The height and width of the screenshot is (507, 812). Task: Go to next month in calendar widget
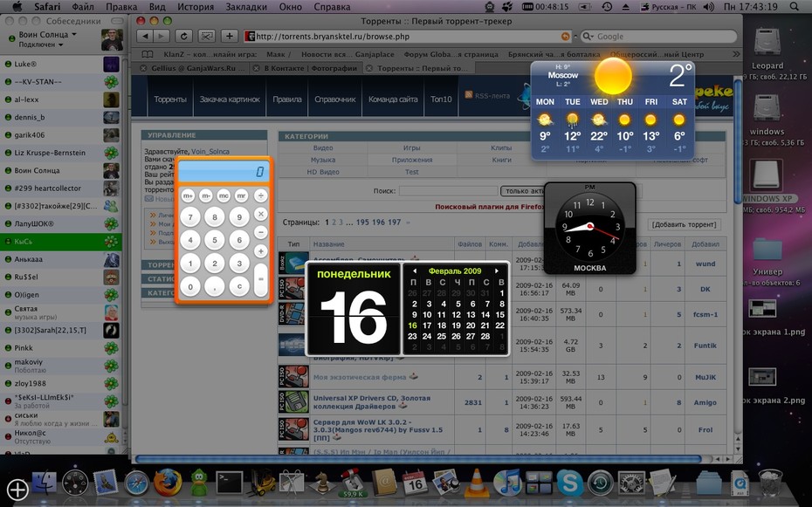(x=497, y=271)
